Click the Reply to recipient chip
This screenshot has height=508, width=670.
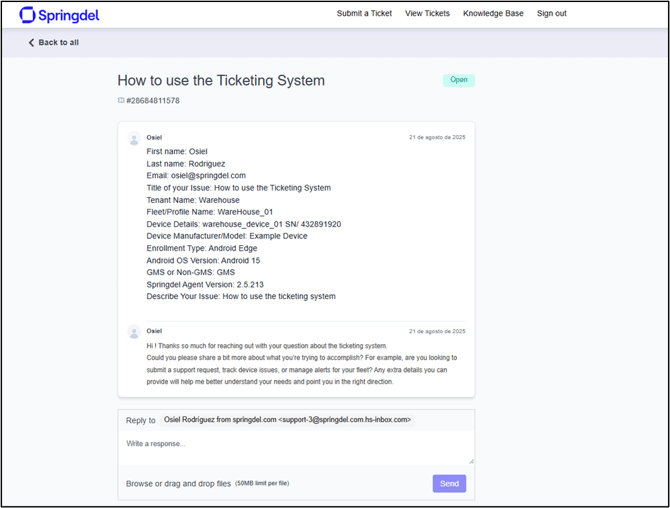pos(287,420)
